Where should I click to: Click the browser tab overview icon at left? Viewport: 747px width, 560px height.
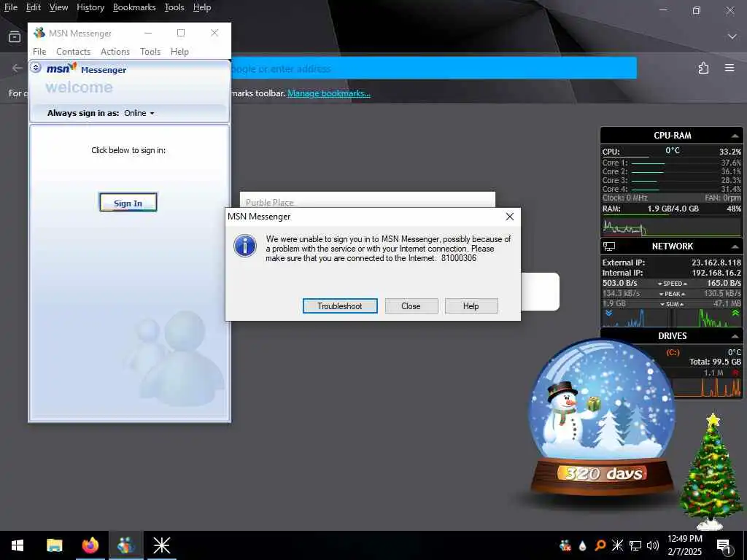tap(15, 36)
